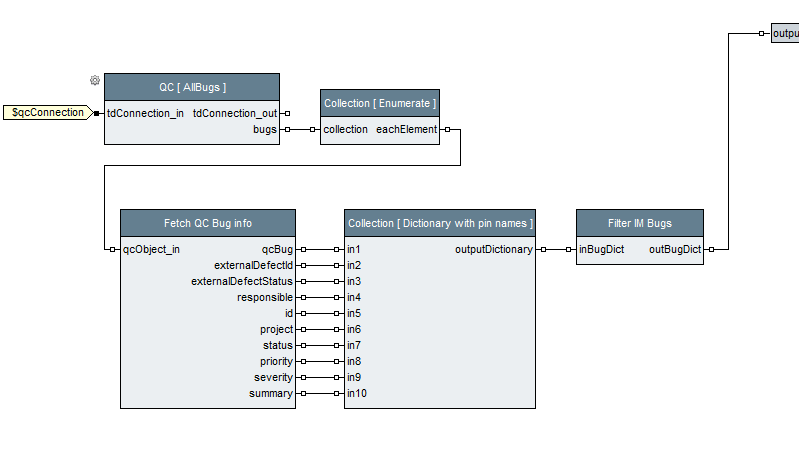Select the inBugDict input pin
Viewport: 799px width, 450px height.
tap(602, 249)
